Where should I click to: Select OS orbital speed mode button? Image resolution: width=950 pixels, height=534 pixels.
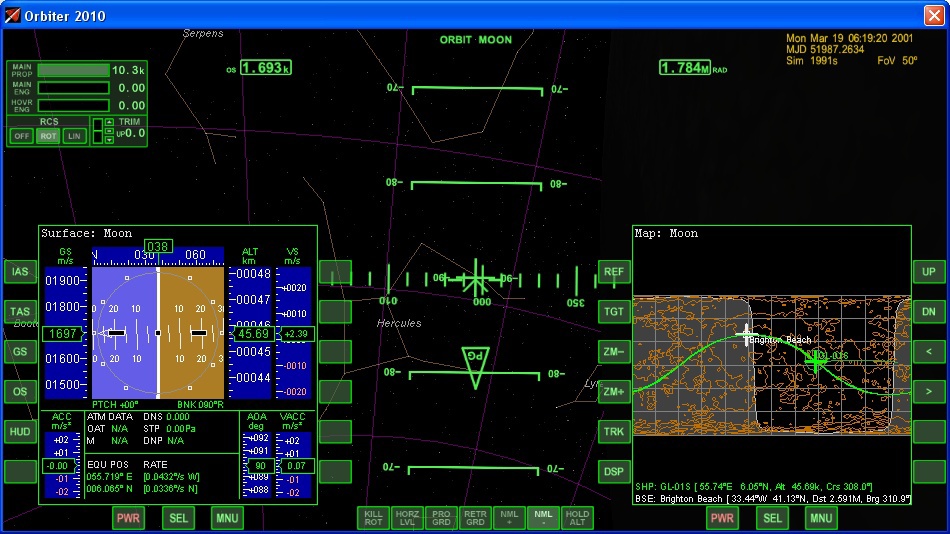tap(20, 392)
